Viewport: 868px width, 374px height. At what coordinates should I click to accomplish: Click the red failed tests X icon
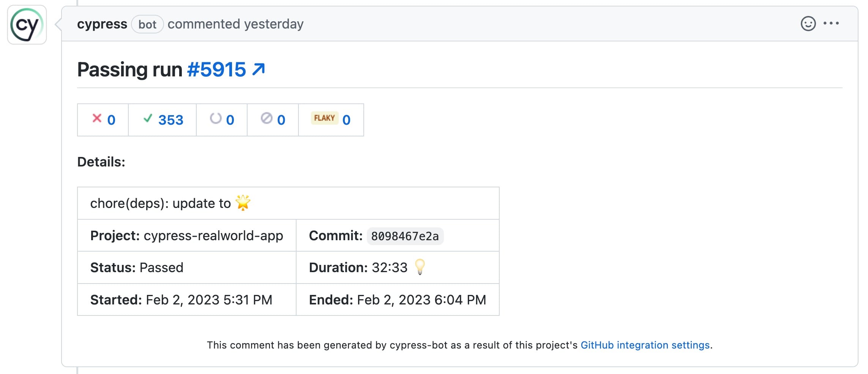tap(97, 119)
